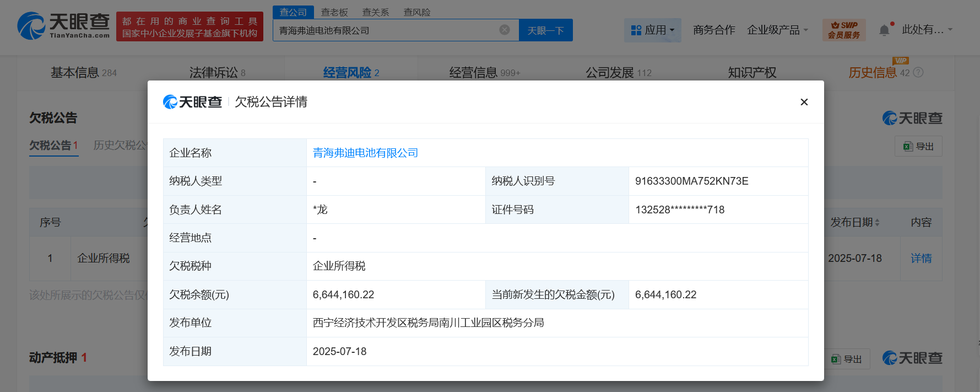Select the 查风险 search tab
980x392 pixels.
coord(417,12)
